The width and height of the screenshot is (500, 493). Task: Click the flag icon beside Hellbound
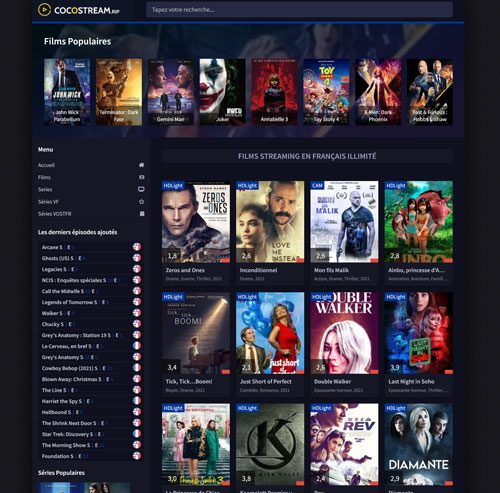click(137, 412)
